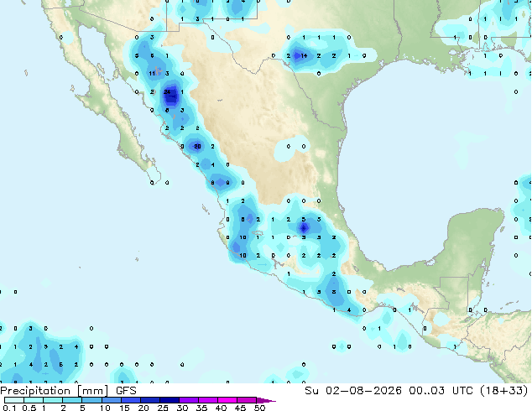The image size is (532, 411).
Task: Click the '20' precipitation value on the map
Action: [197, 147]
